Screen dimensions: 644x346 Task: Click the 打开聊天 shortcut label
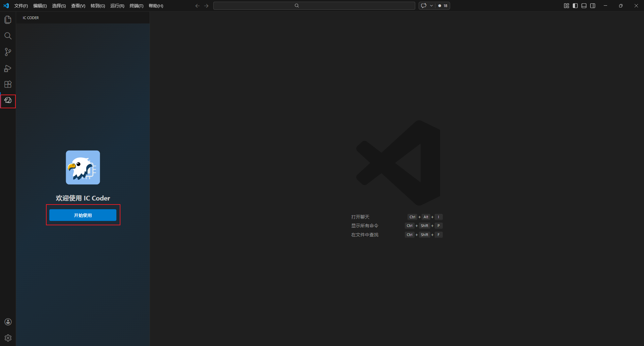(360, 217)
